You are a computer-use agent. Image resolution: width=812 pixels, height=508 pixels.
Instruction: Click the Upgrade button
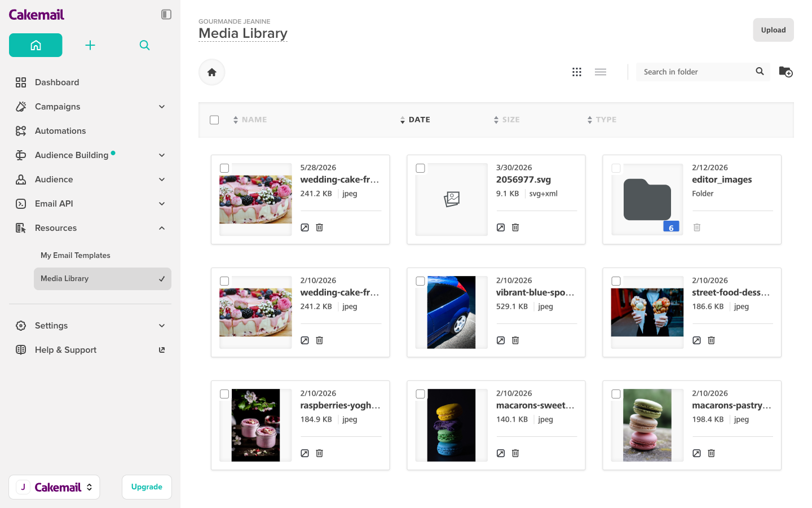tap(147, 487)
